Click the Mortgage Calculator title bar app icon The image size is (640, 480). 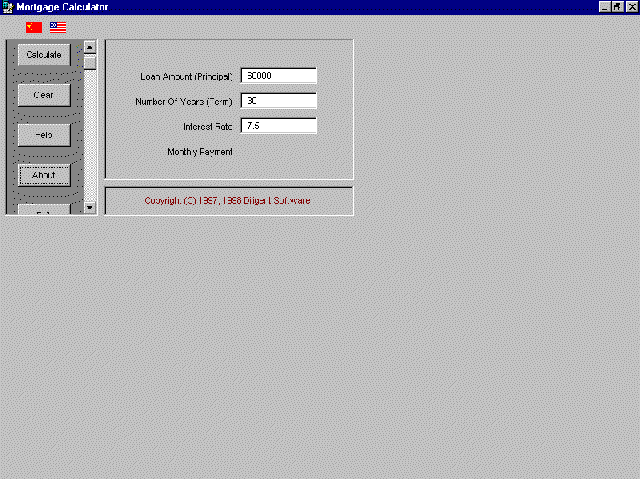point(7,7)
